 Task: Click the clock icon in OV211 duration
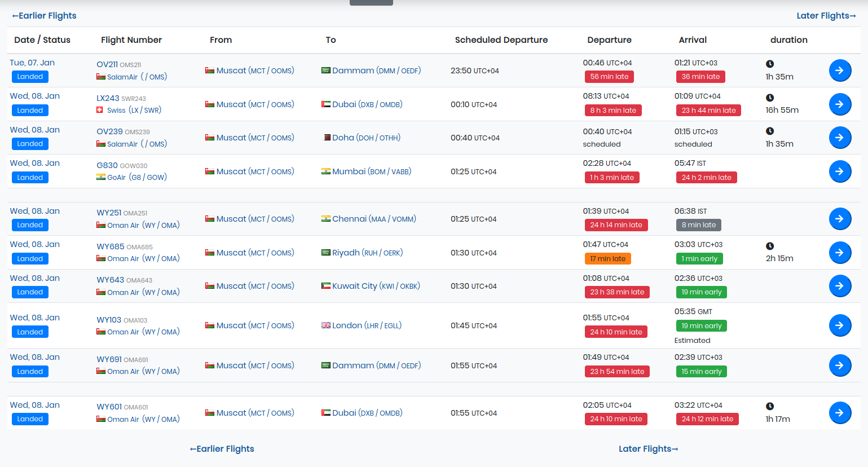pos(770,64)
